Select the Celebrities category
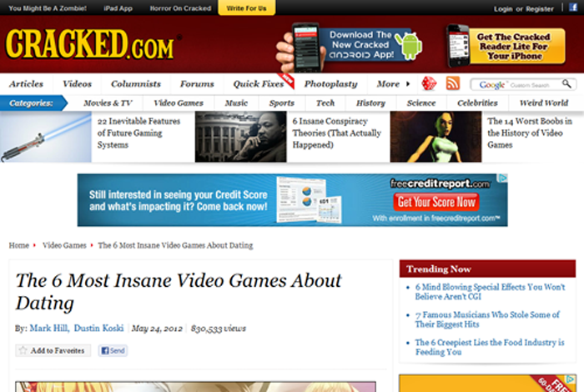The width and height of the screenshot is (584, 392). point(477,103)
